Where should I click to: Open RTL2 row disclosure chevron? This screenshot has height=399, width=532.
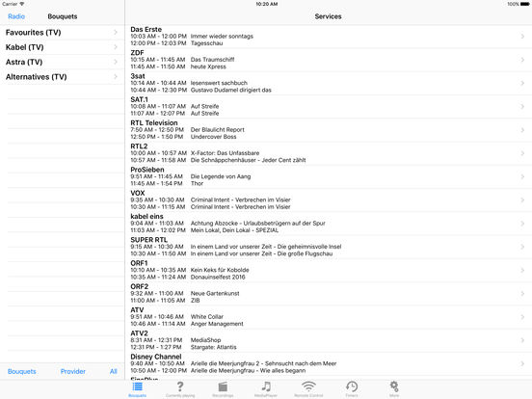[522, 153]
